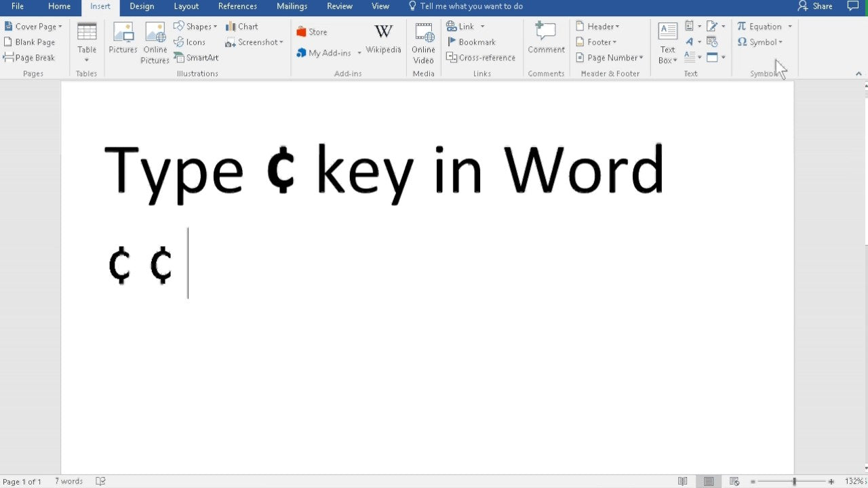Switch to Read Mode in status bar

click(683, 481)
